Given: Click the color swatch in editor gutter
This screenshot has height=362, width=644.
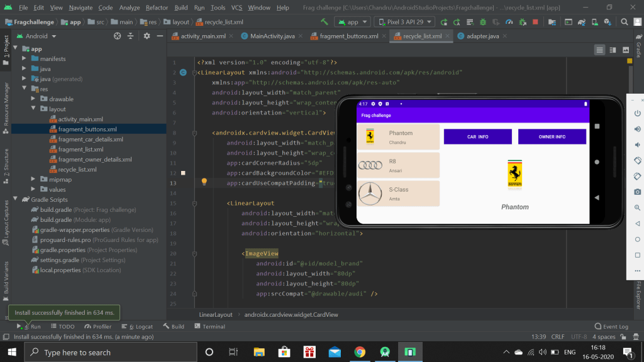Looking at the screenshot, I should [x=183, y=172].
